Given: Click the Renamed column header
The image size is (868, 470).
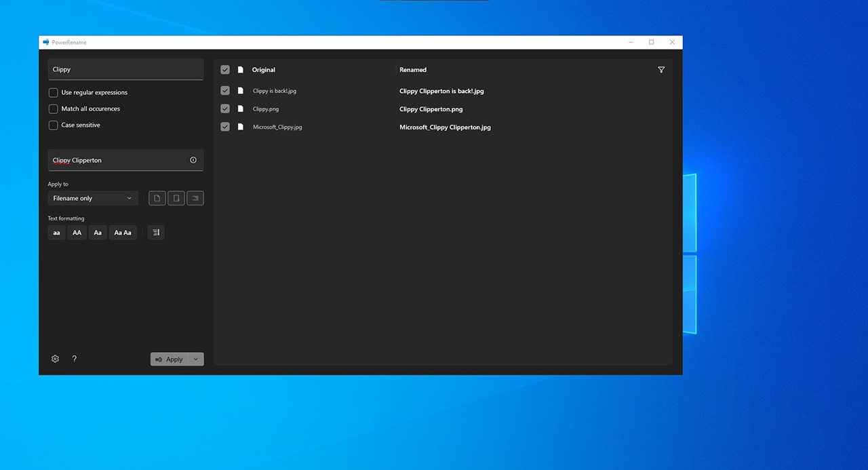Looking at the screenshot, I should [413, 70].
